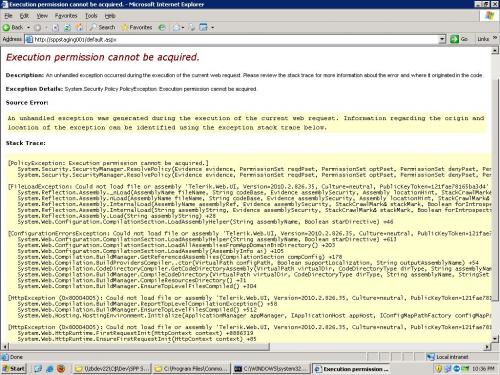Switch to the C:\WINDOWS\system32 command prompt window
The height and width of the screenshot is (375, 500).
coord(271,369)
